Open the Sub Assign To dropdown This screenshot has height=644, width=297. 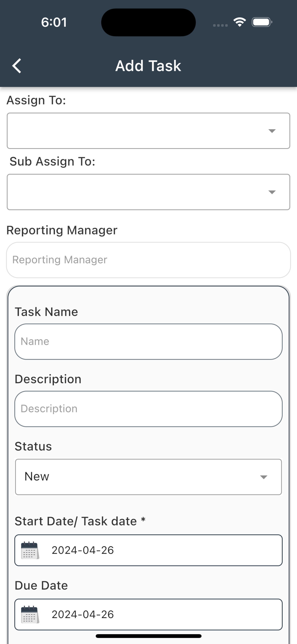click(148, 192)
